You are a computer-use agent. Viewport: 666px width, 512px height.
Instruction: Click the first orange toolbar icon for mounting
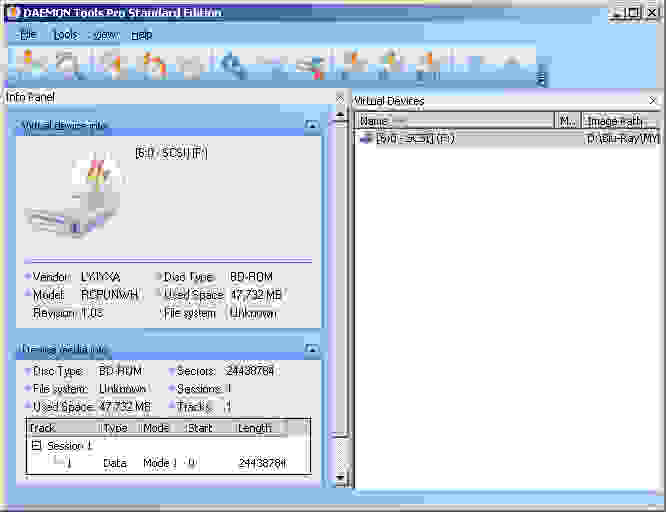(x=29, y=64)
